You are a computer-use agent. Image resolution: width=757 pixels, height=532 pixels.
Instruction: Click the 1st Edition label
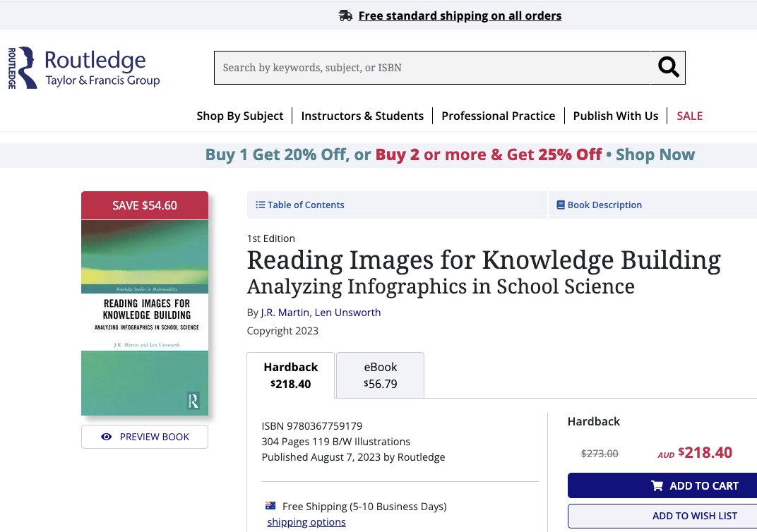pos(271,238)
